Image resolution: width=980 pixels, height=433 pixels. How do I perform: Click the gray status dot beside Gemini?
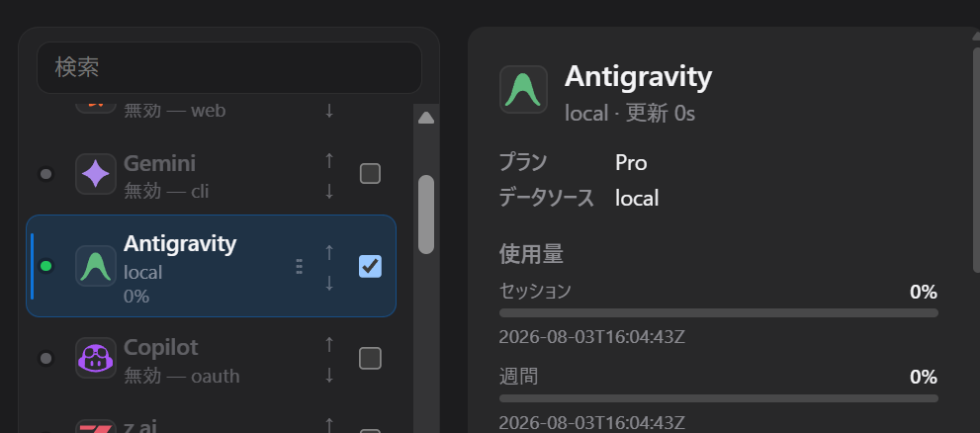click(45, 174)
